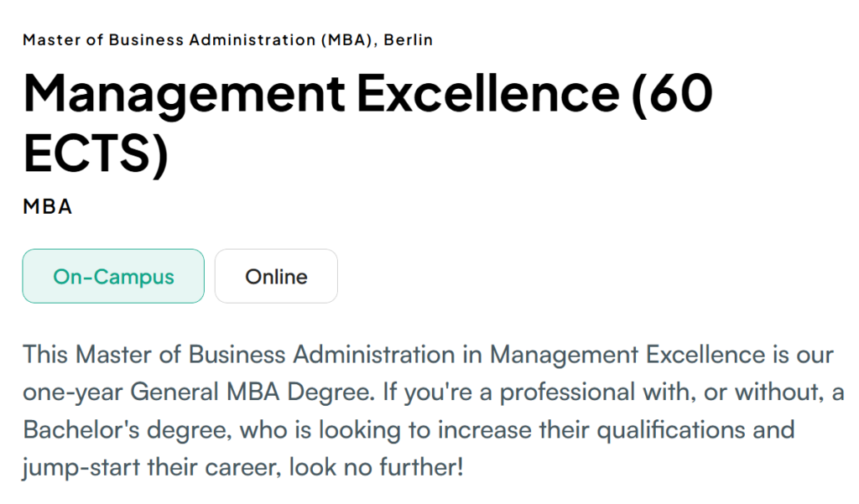
Task: Click "Management Excellence" in the description paragraph
Action: tap(627, 355)
